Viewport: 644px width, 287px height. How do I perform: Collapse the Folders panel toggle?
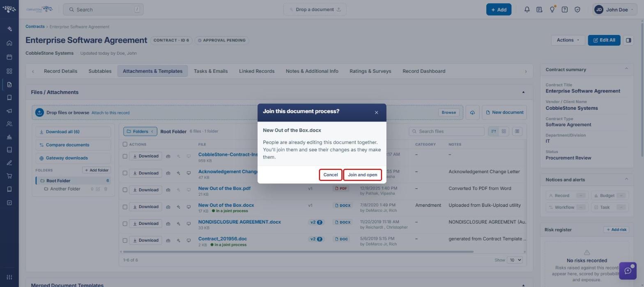(x=140, y=132)
